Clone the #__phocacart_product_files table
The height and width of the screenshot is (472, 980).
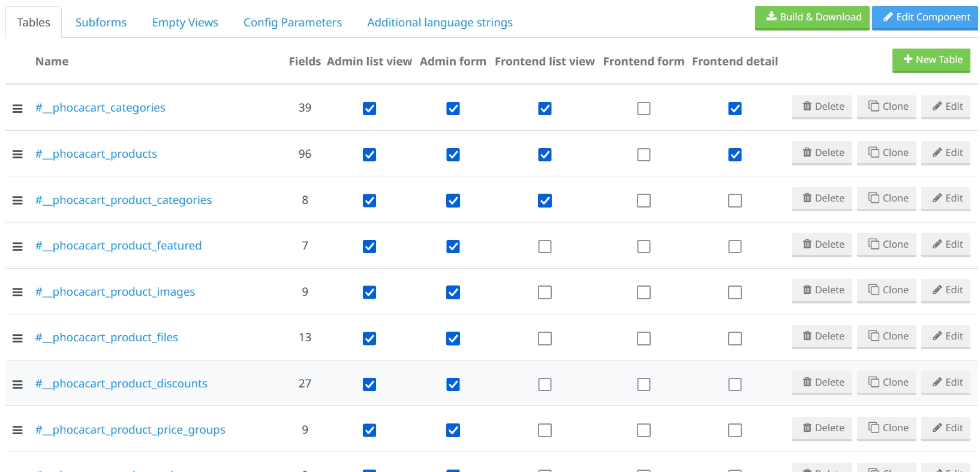coord(886,336)
